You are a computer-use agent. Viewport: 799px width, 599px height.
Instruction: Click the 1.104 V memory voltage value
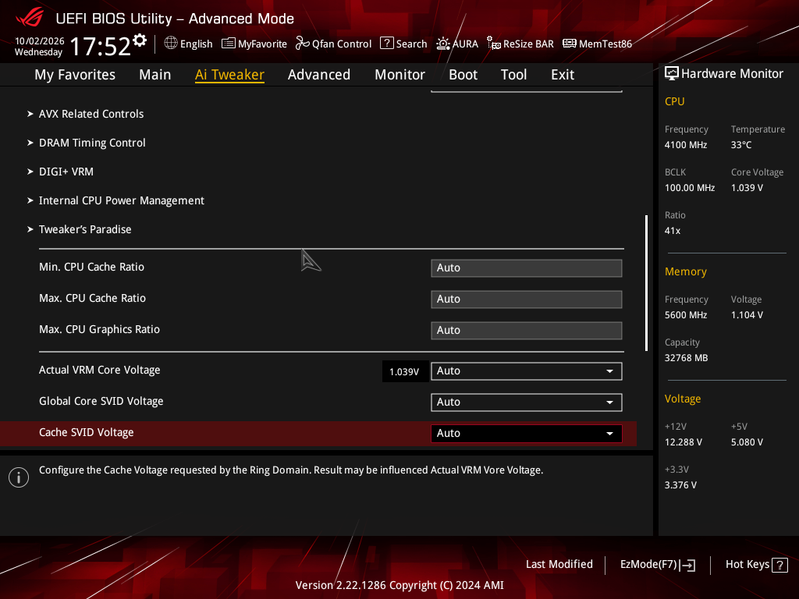(747, 315)
